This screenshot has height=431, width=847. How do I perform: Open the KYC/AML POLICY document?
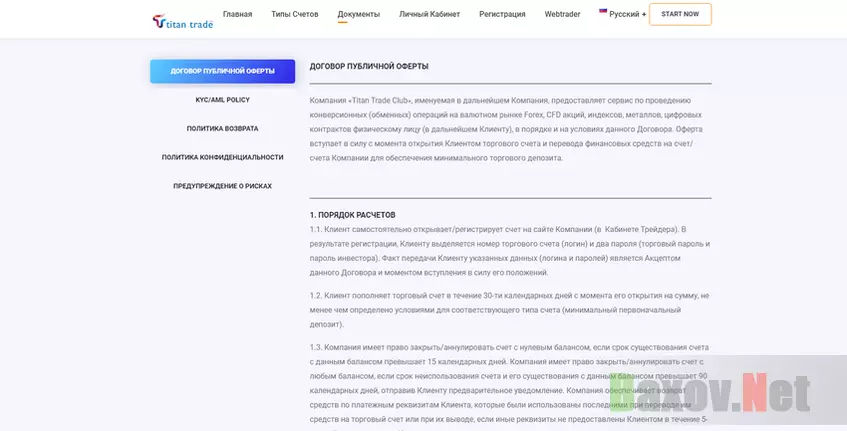(223, 100)
